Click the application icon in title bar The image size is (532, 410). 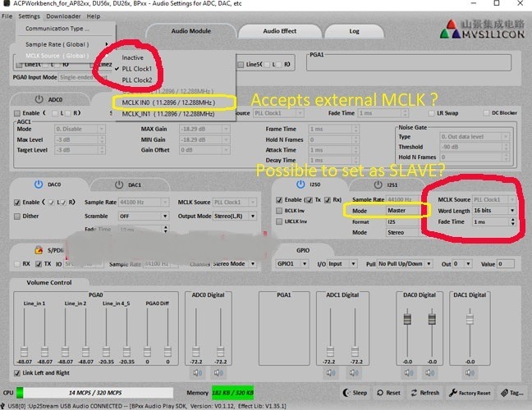point(6,3)
